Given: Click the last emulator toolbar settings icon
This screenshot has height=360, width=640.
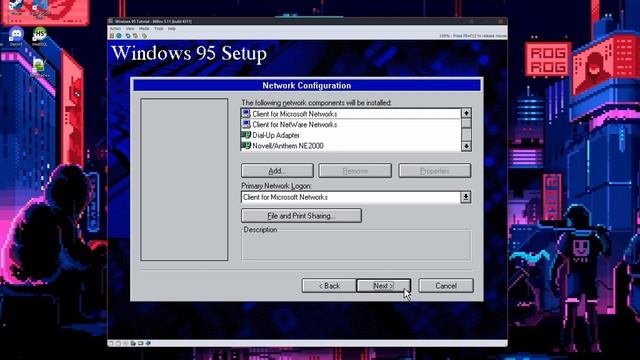Looking at the screenshot, I should pyautogui.click(x=144, y=36).
